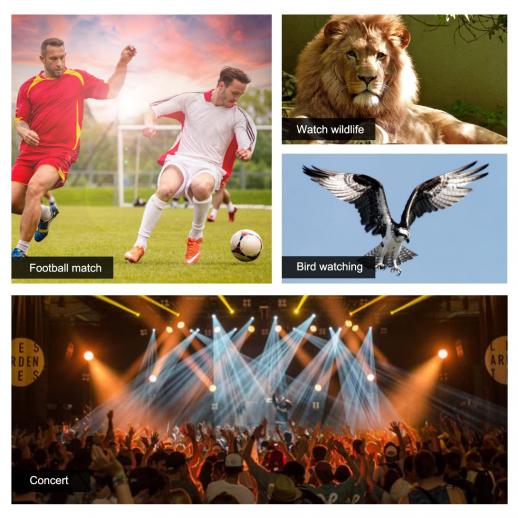Image resolution: width=518 pixels, height=518 pixels.
Task: Select the Concert caption label
Action: (51, 480)
